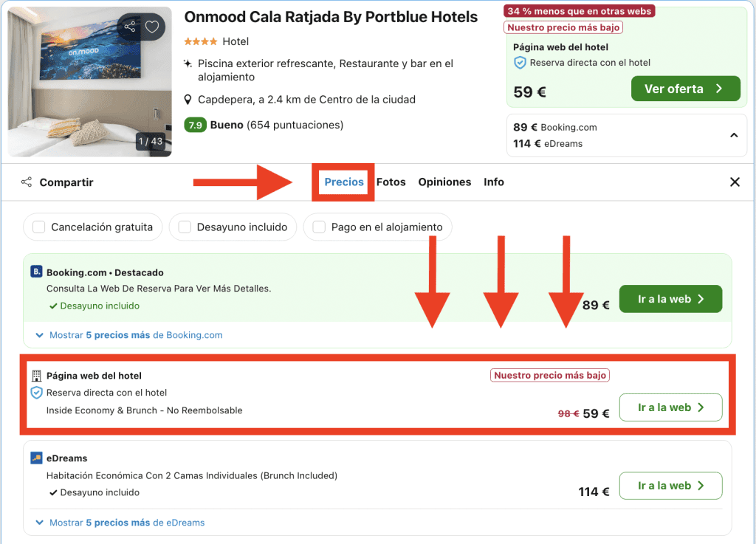Enable Cancelación gratuita filter
Viewport: 756px width, 544px height.
[x=39, y=227]
